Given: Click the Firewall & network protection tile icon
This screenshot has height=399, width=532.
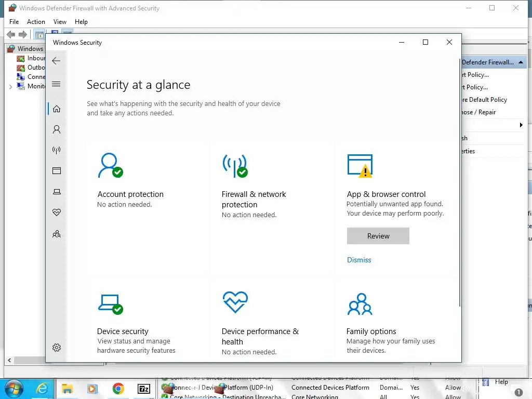Looking at the screenshot, I should pyautogui.click(x=235, y=166).
